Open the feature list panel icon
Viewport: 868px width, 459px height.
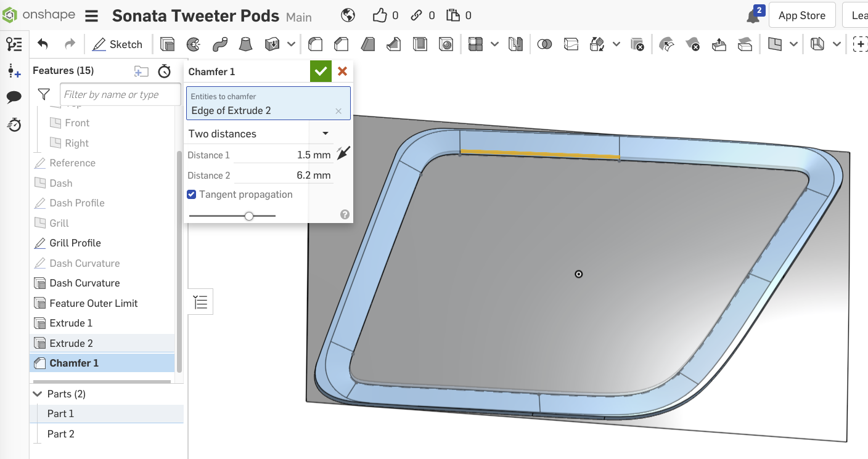click(14, 44)
